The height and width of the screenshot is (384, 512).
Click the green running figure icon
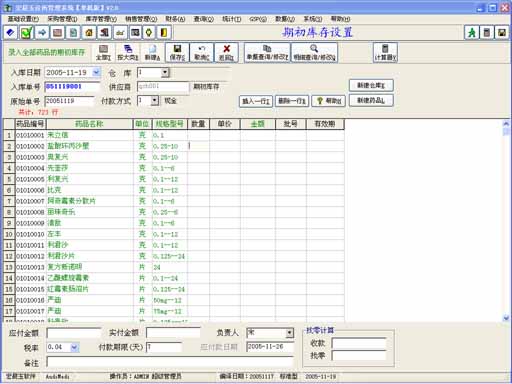[472, 32]
